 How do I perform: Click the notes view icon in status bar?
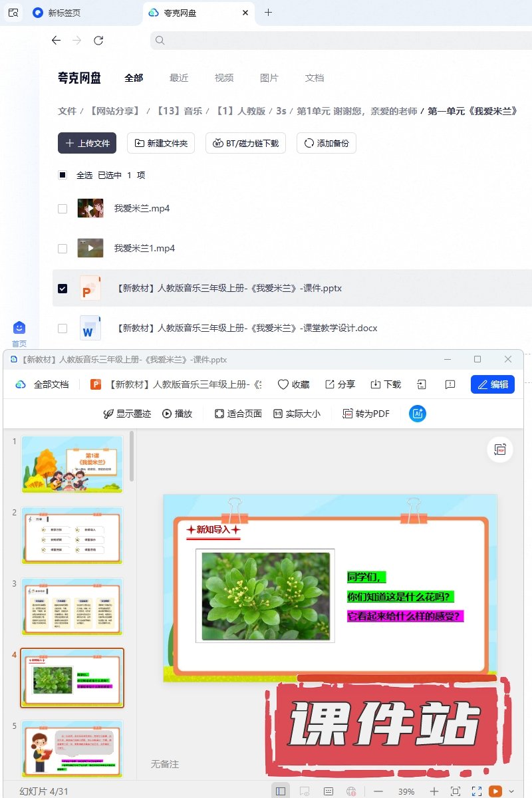click(329, 791)
